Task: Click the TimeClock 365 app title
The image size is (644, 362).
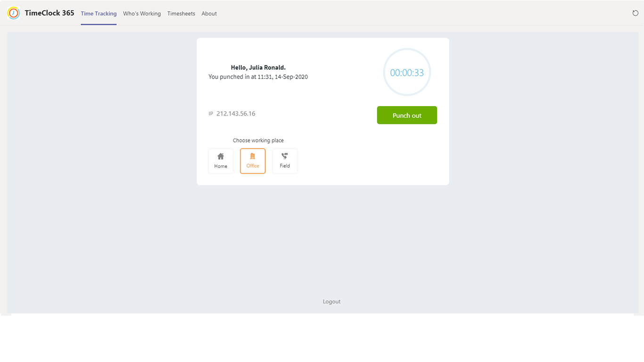Action: tap(50, 13)
